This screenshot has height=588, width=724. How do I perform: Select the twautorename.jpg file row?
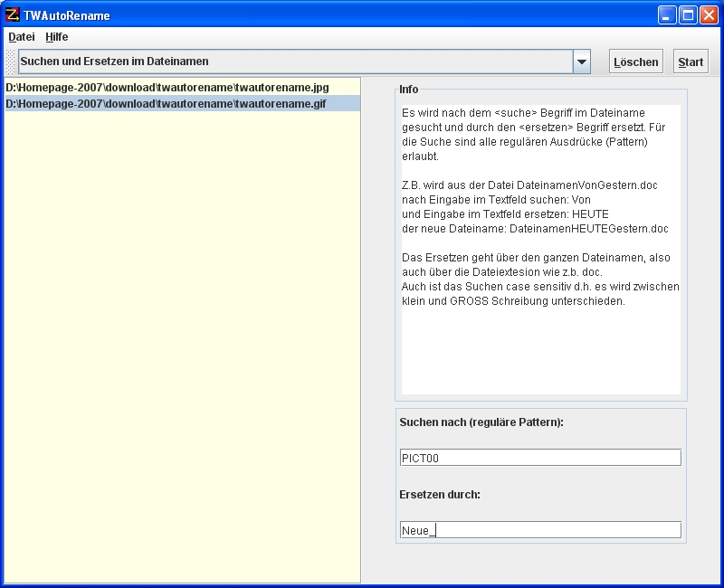click(183, 87)
